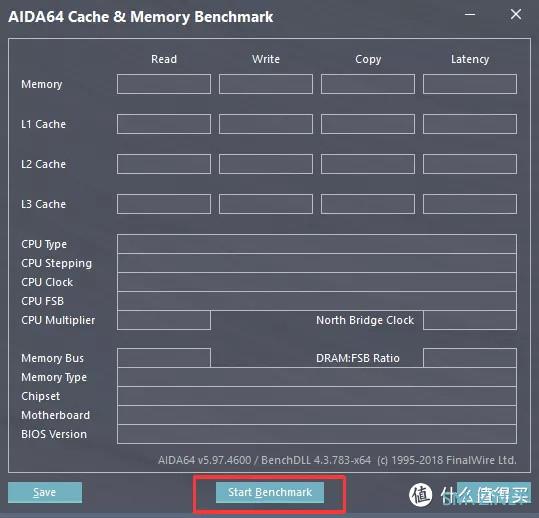Click the DRAM:FSB Ratio value field
539x518 pixels.
tap(470, 358)
